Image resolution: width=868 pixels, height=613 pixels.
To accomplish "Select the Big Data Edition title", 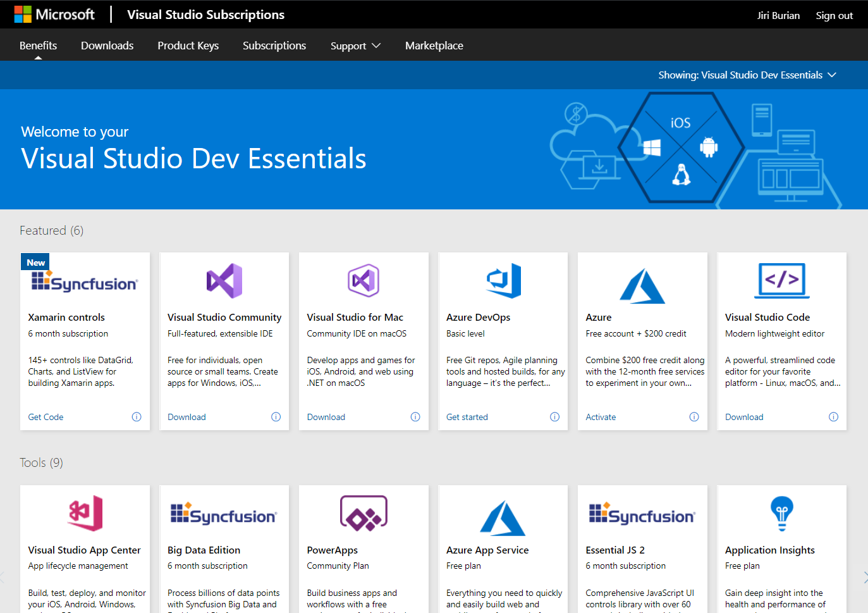I will 204,550.
